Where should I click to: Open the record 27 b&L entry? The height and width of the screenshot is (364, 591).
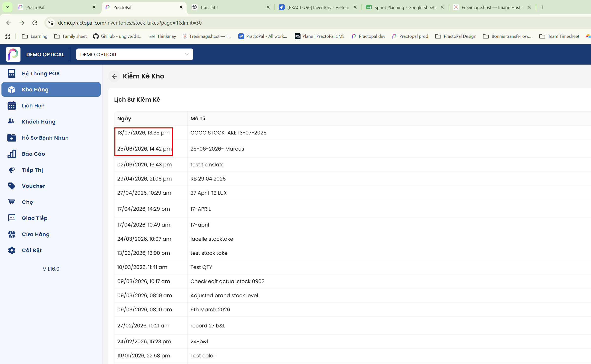[x=352, y=326]
